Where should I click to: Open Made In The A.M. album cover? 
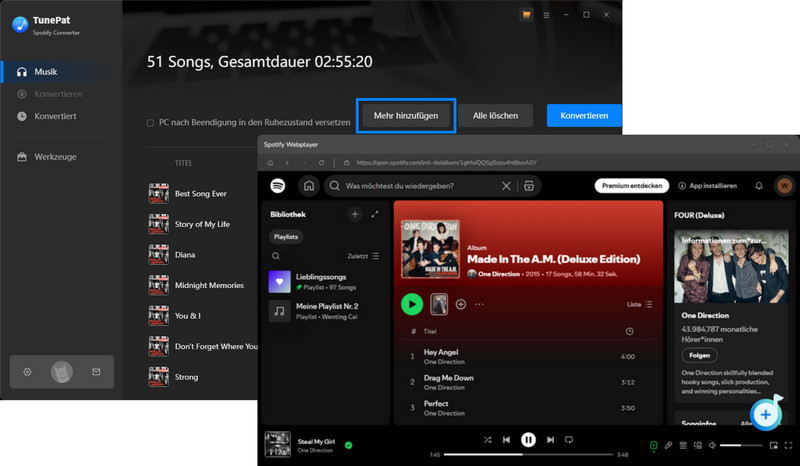(430, 249)
